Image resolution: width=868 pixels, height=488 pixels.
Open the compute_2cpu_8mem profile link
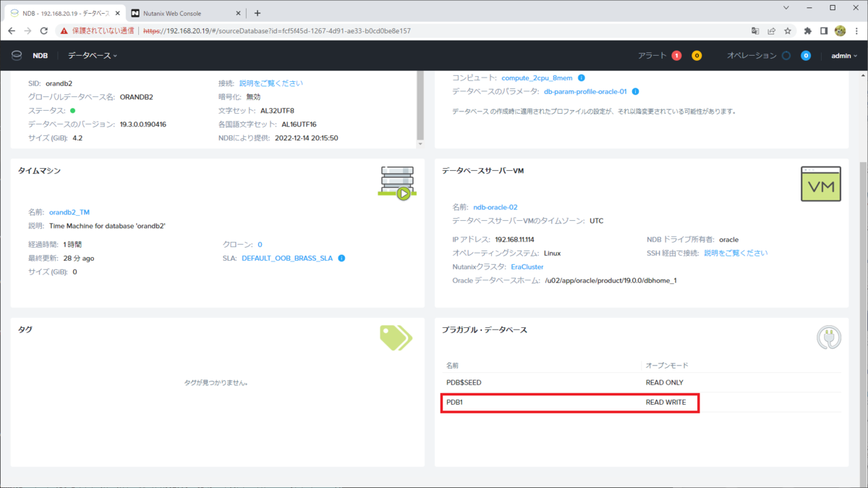tap(537, 78)
